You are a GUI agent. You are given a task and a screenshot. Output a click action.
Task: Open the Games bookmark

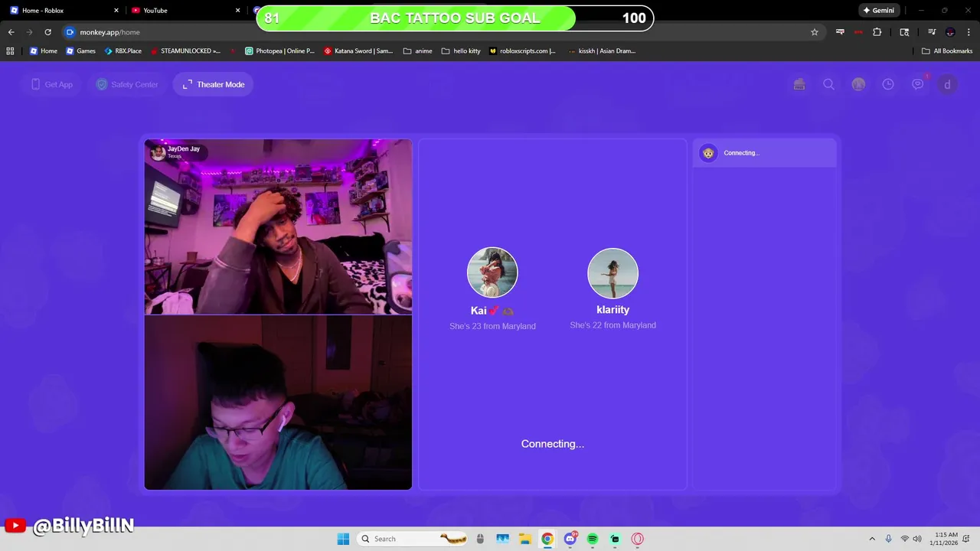click(80, 51)
